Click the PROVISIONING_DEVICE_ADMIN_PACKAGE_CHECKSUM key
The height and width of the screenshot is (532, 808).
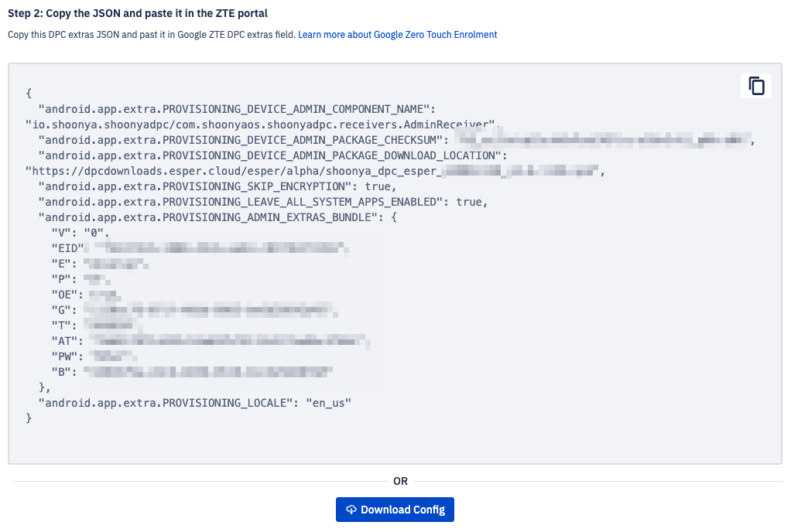(243, 140)
